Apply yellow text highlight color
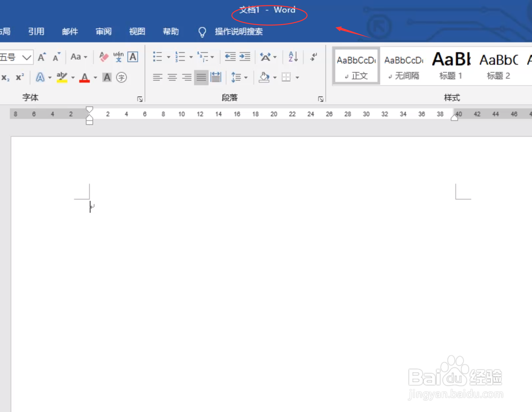 (62, 78)
